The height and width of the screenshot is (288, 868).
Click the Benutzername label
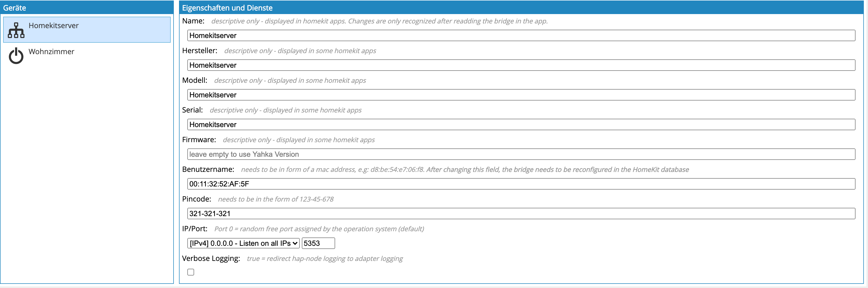pyautogui.click(x=208, y=169)
